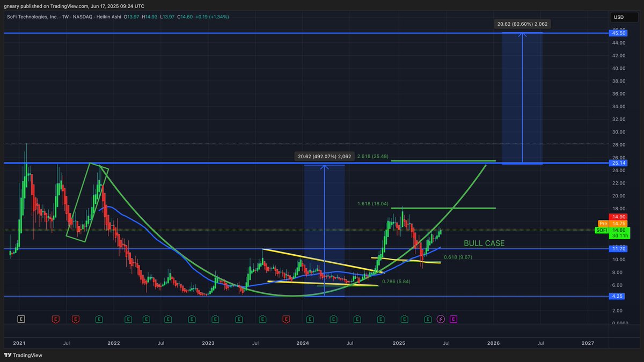Screen dimensions: 644x362
Task: Click the 0.786 (5.84) Fibonacci label
Action: tap(396, 281)
